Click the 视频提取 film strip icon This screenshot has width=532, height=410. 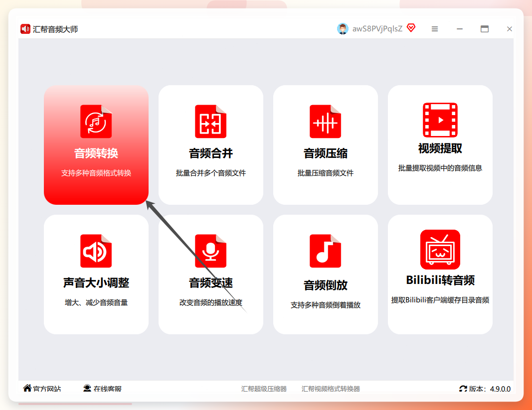coord(440,120)
